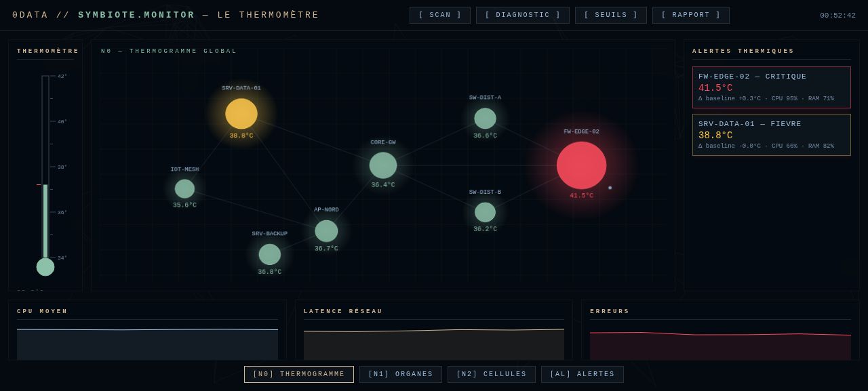
Task: Click the 36.2°C label under SW-DIST-B
Action: (486, 230)
